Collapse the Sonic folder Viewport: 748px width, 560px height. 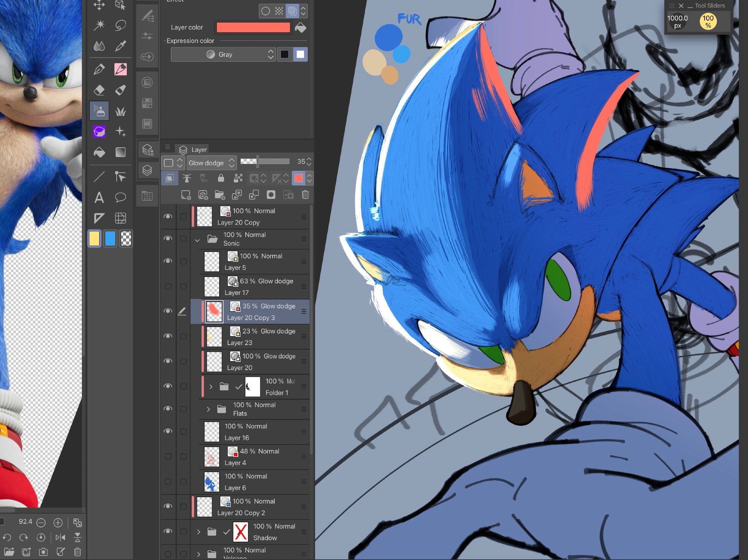tap(197, 240)
